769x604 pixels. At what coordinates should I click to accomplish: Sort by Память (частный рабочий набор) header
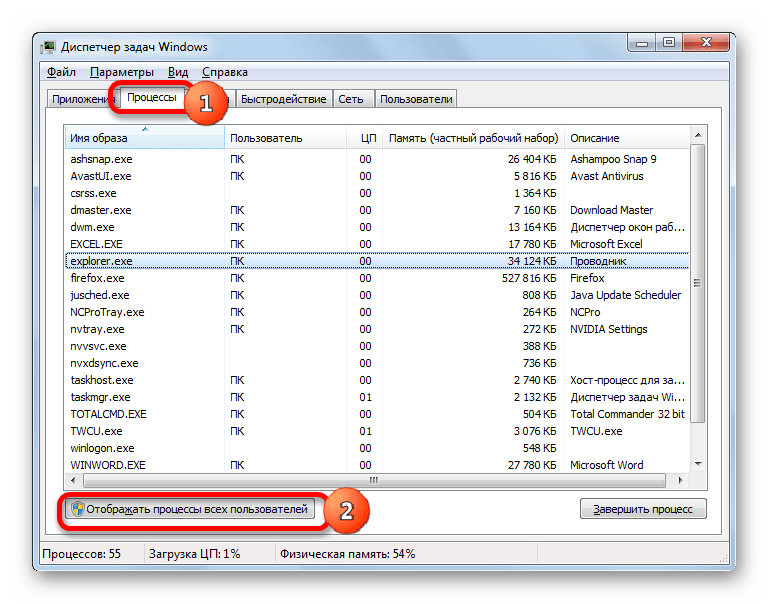473,138
